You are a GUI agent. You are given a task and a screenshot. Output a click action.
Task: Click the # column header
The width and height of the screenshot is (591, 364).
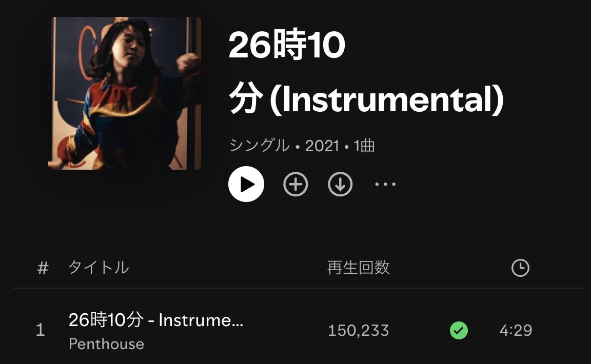point(43,268)
